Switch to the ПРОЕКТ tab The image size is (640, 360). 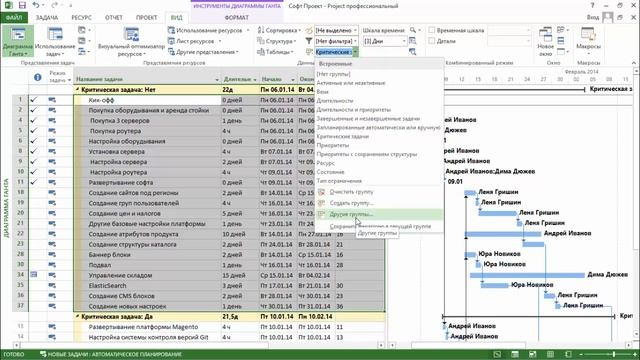pos(147,18)
